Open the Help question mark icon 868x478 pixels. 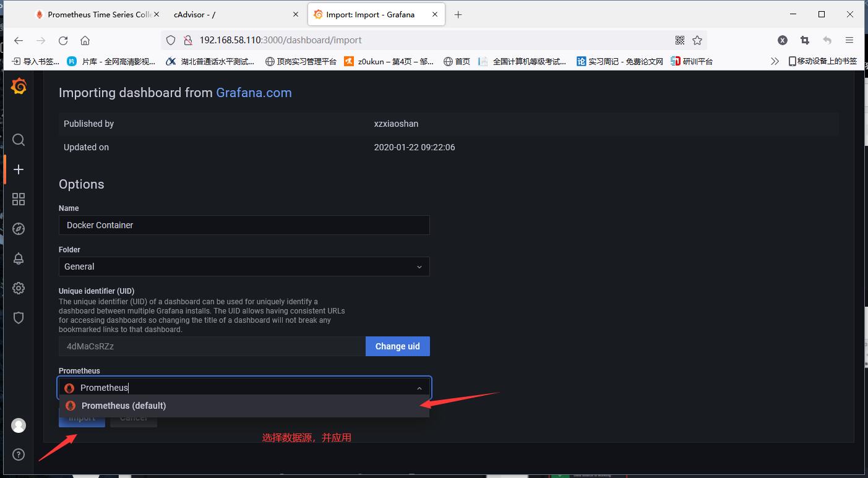coord(19,455)
